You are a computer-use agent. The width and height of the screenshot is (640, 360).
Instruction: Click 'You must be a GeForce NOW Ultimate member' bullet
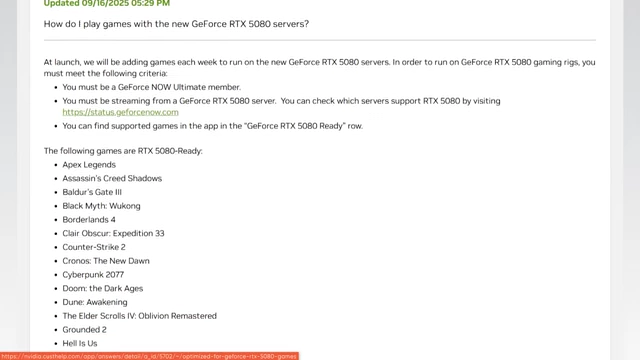coord(152,87)
